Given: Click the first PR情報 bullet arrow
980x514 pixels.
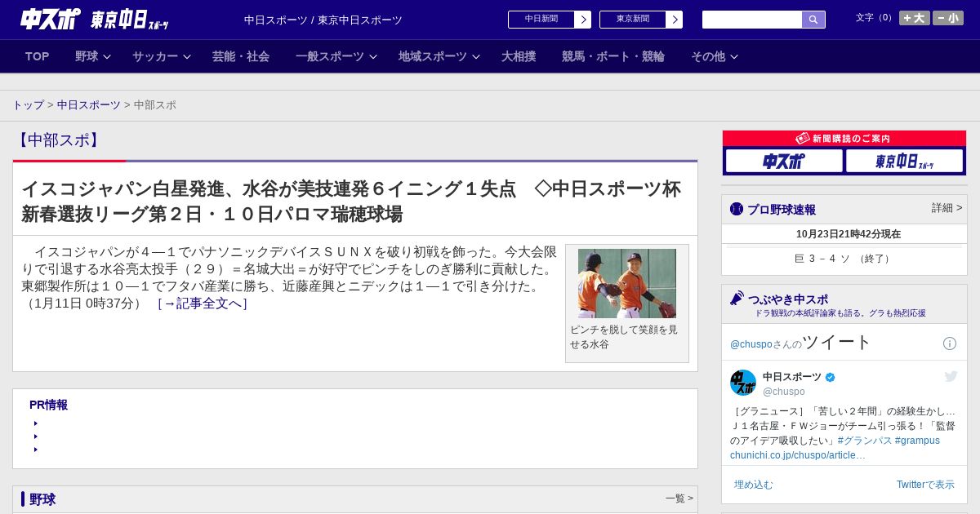Looking at the screenshot, I should coord(36,423).
